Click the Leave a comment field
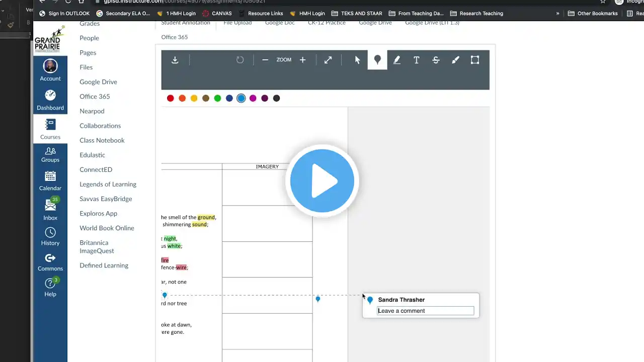 click(x=426, y=311)
